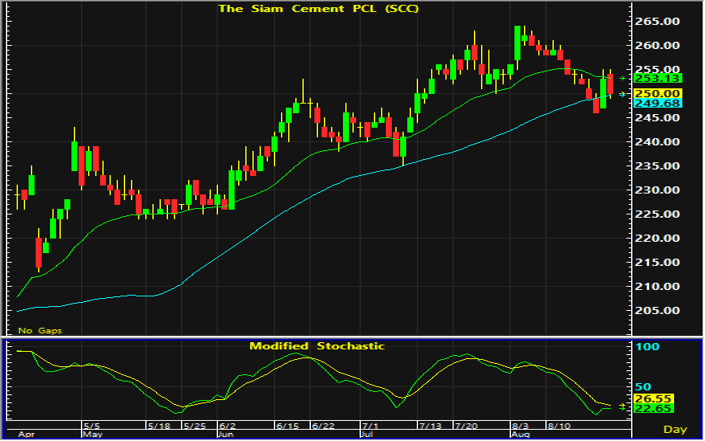Click the 5/25 date marker

tap(194, 425)
